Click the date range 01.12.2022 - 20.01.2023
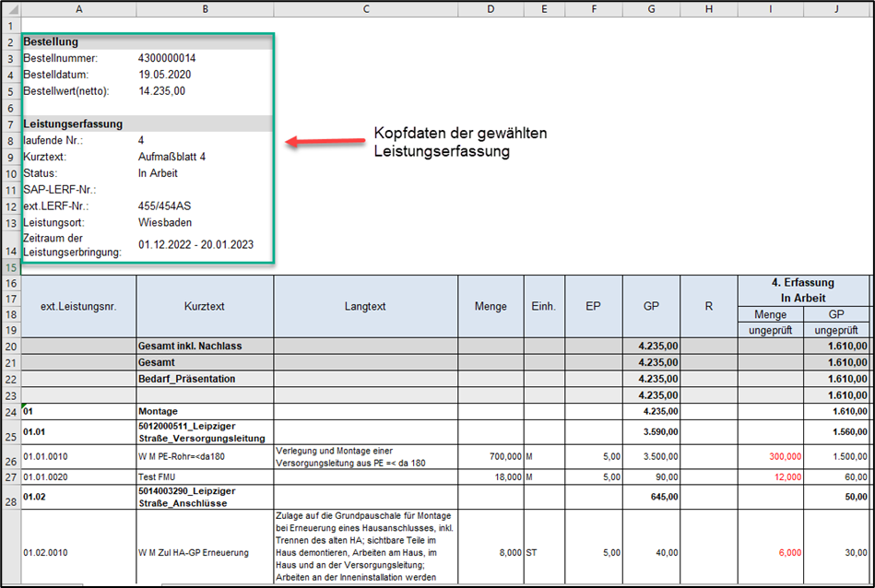The image size is (875, 588). (195, 245)
